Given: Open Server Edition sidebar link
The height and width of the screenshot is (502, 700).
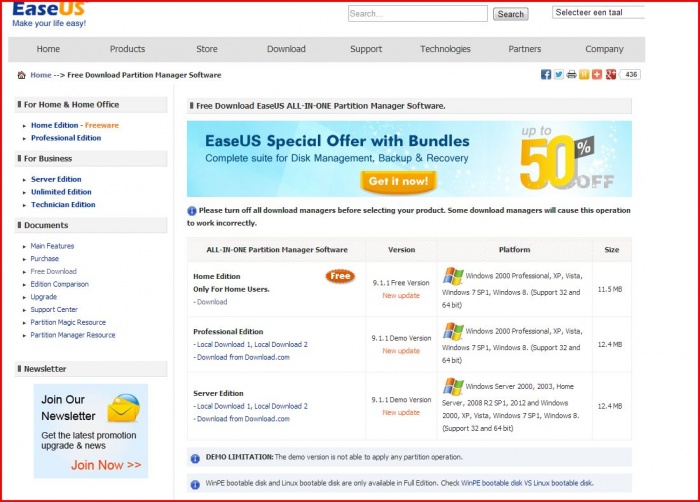Looking at the screenshot, I should 56,179.
